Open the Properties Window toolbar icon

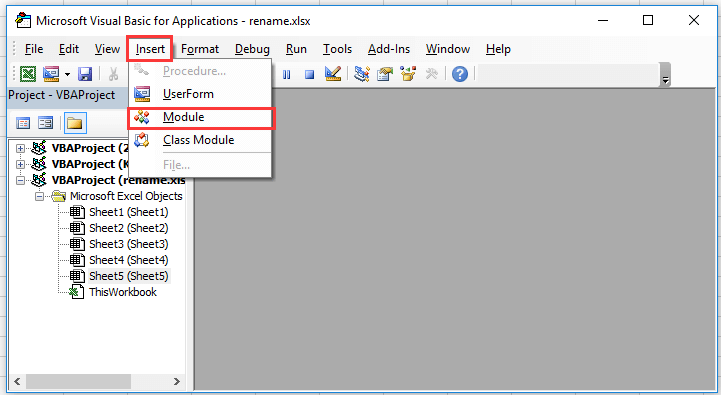coord(385,74)
